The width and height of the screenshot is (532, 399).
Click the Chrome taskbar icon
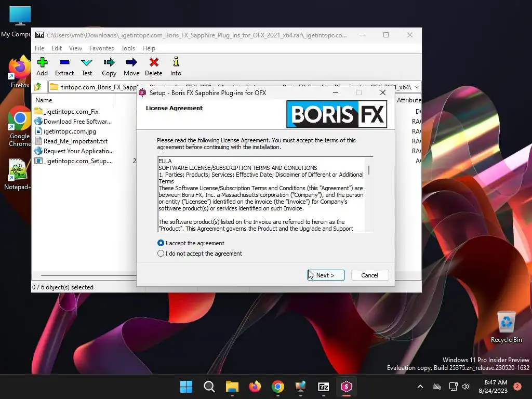pyautogui.click(x=278, y=387)
